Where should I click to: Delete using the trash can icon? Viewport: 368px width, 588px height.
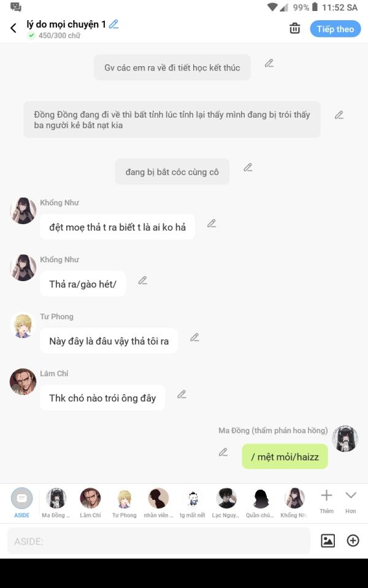click(295, 29)
